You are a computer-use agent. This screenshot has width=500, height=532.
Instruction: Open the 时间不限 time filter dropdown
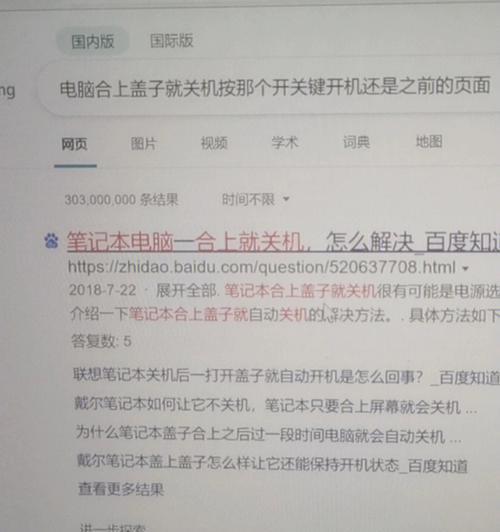click(x=255, y=199)
